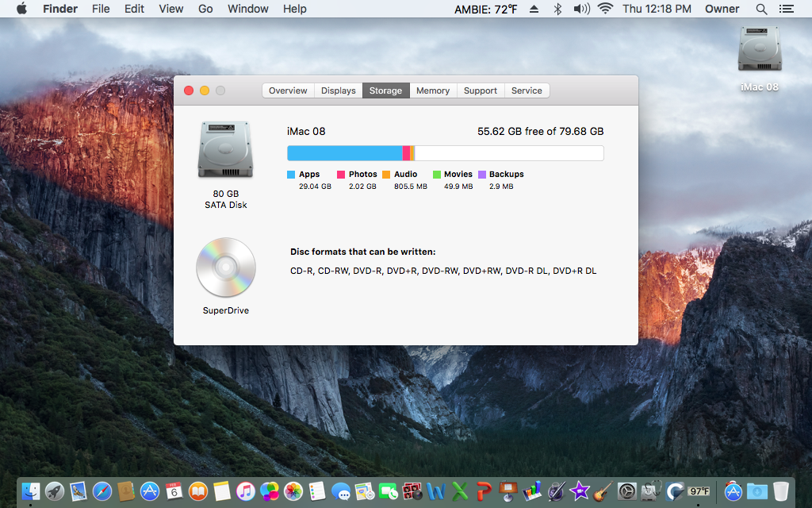Click the AMBIE 72°F menu bar item
The image size is (812, 508).
pos(486,9)
